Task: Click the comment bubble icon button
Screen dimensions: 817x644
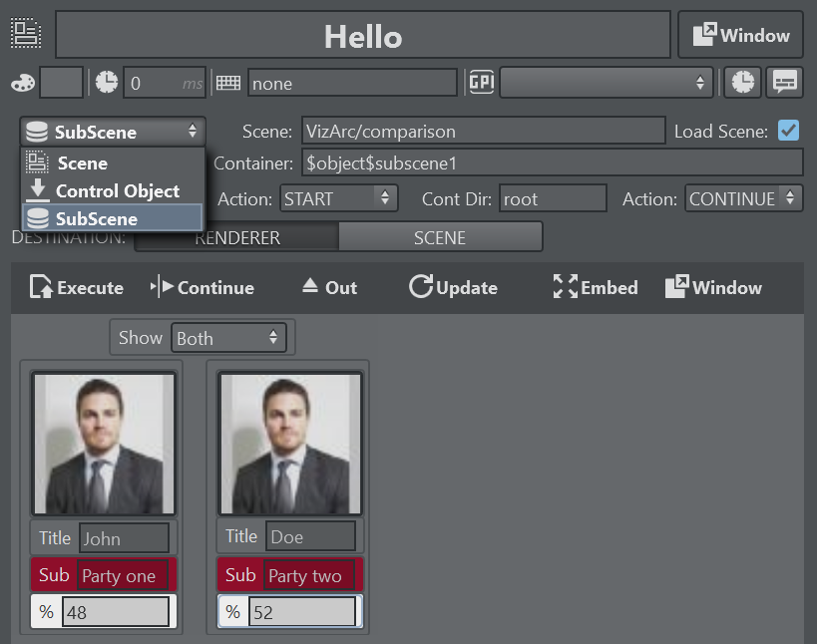Action: (x=785, y=83)
